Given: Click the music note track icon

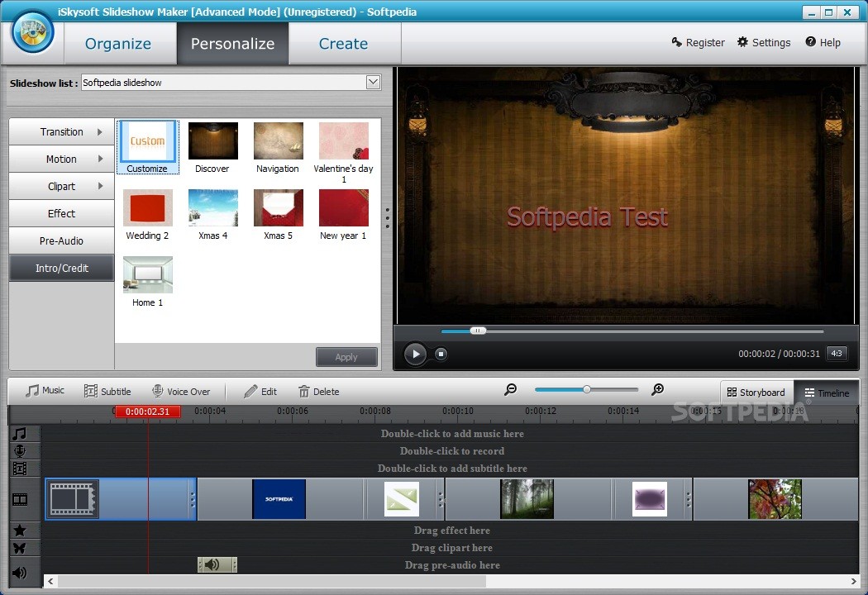Looking at the screenshot, I should click(20, 433).
